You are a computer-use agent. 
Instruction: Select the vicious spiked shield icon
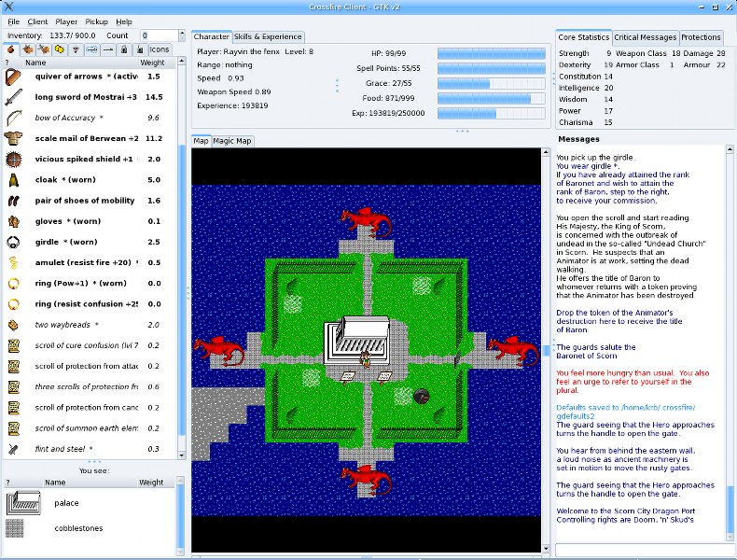tap(13, 159)
